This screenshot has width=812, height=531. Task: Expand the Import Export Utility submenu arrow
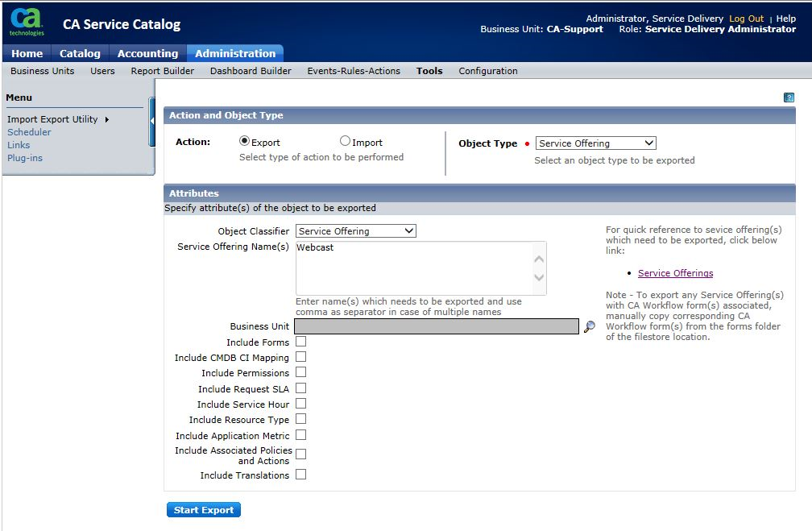pyautogui.click(x=106, y=120)
